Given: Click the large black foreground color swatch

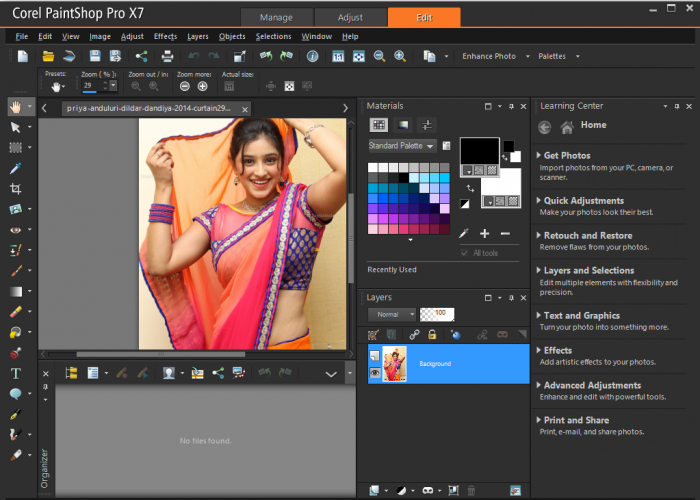Looking at the screenshot, I should [479, 152].
